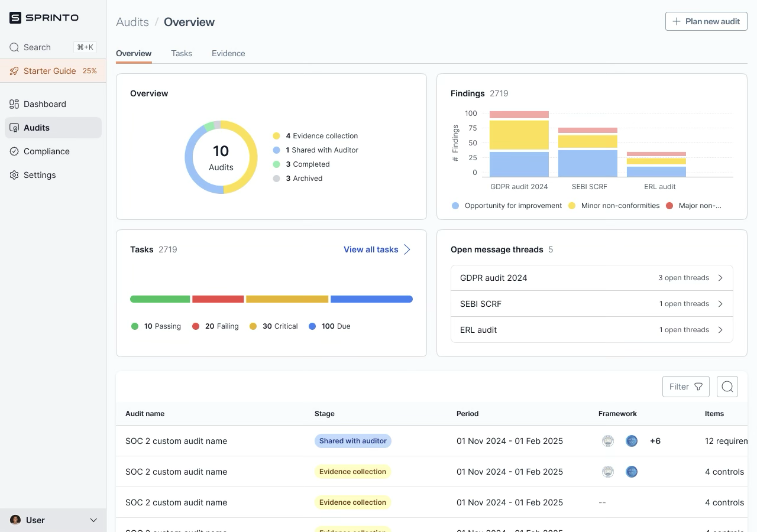This screenshot has height=532, width=757.
Task: Open Dashboard from the sidebar
Action: coord(53,104)
